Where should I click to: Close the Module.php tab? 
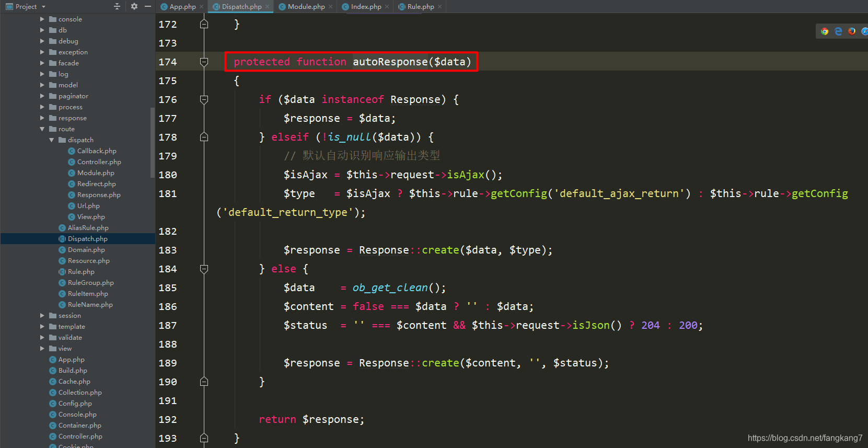[x=330, y=7]
